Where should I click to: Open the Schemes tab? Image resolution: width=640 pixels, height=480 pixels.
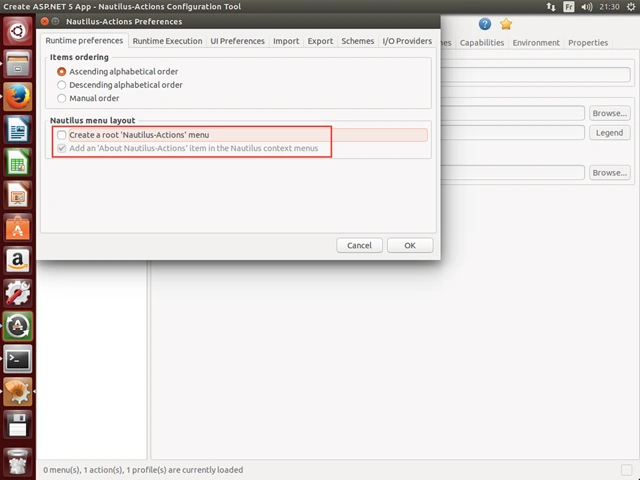click(358, 41)
